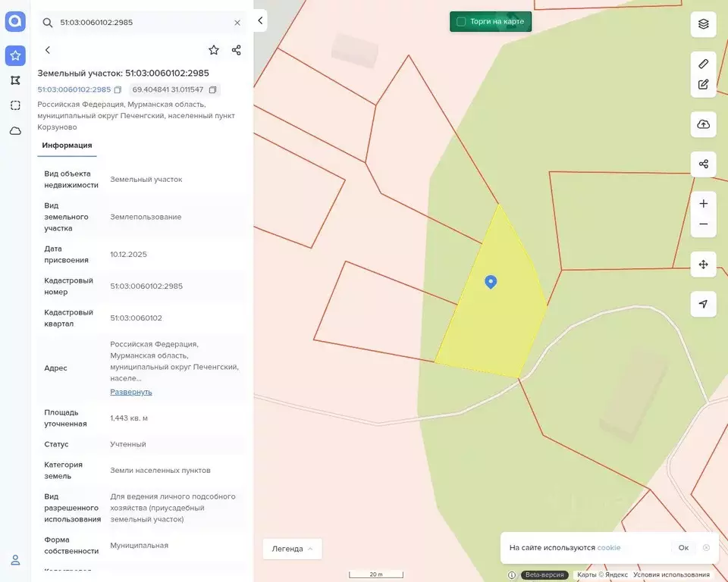Image resolution: width=728 pixels, height=582 pixels.
Task: Click the pan/move map tool
Action: tap(704, 264)
